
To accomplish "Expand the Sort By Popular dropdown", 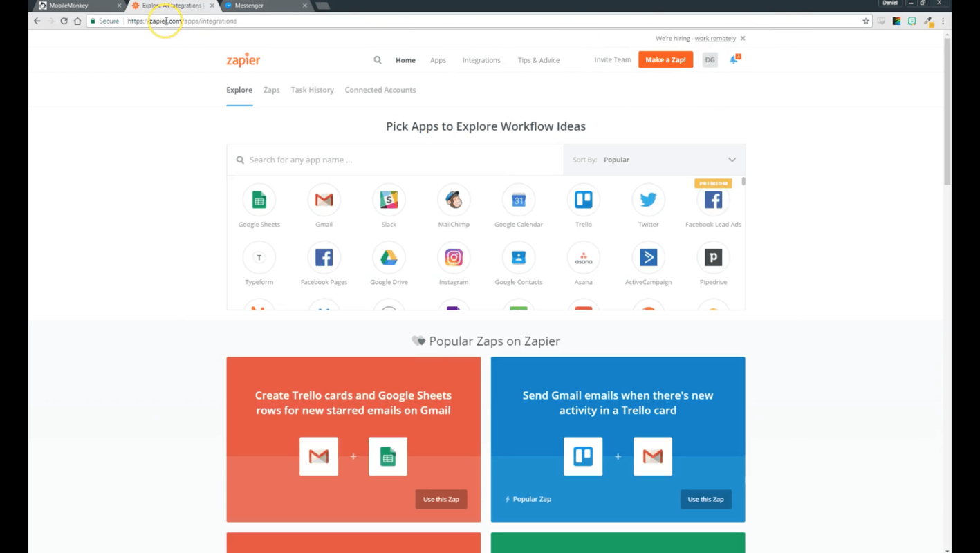I will point(654,160).
